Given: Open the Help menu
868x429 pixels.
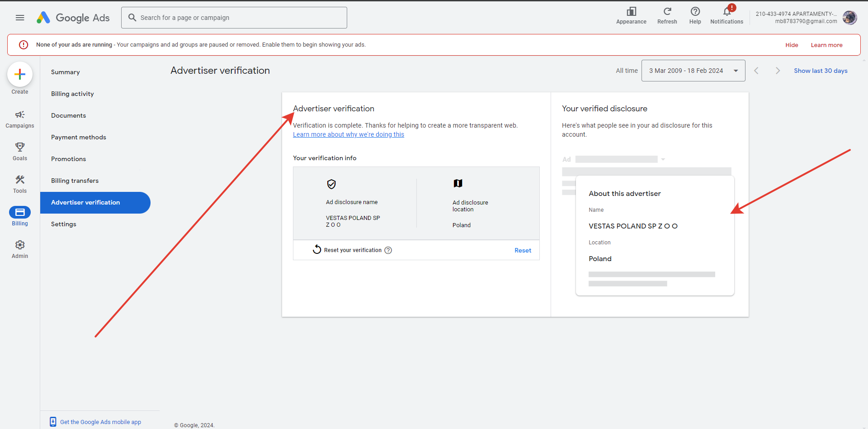Looking at the screenshot, I should click(695, 15).
